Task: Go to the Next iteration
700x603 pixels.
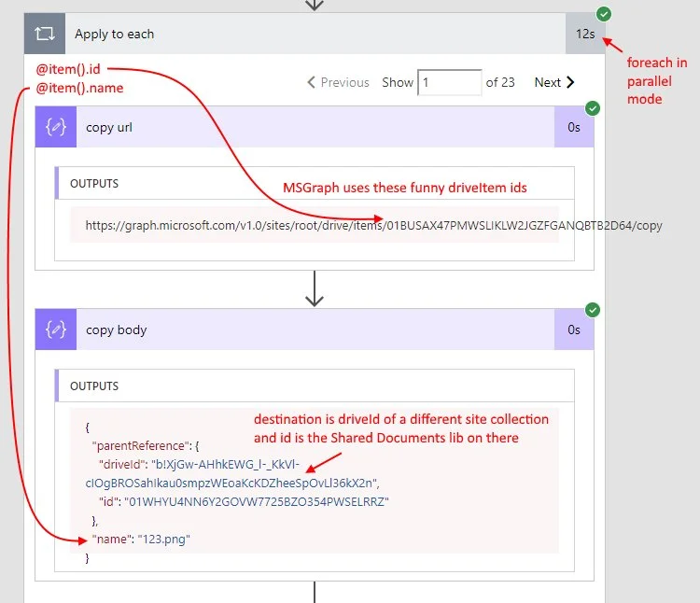Action: tap(554, 82)
